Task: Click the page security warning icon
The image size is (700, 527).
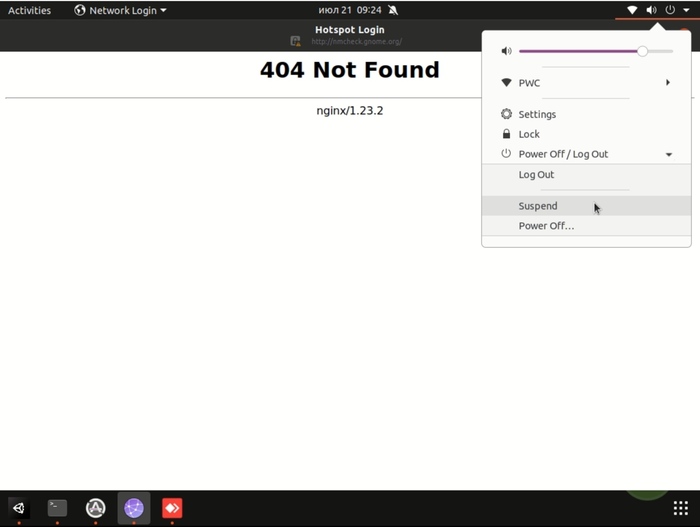Action: [x=296, y=41]
